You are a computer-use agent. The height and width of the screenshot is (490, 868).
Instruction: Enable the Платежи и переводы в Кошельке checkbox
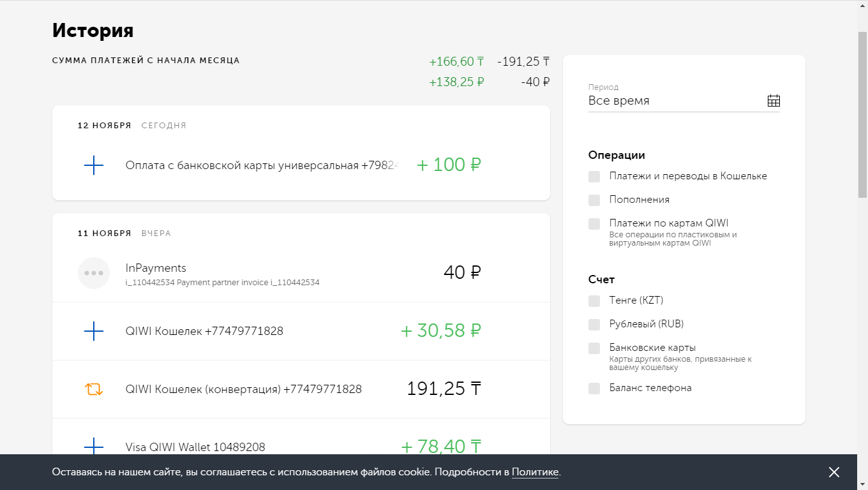click(594, 177)
